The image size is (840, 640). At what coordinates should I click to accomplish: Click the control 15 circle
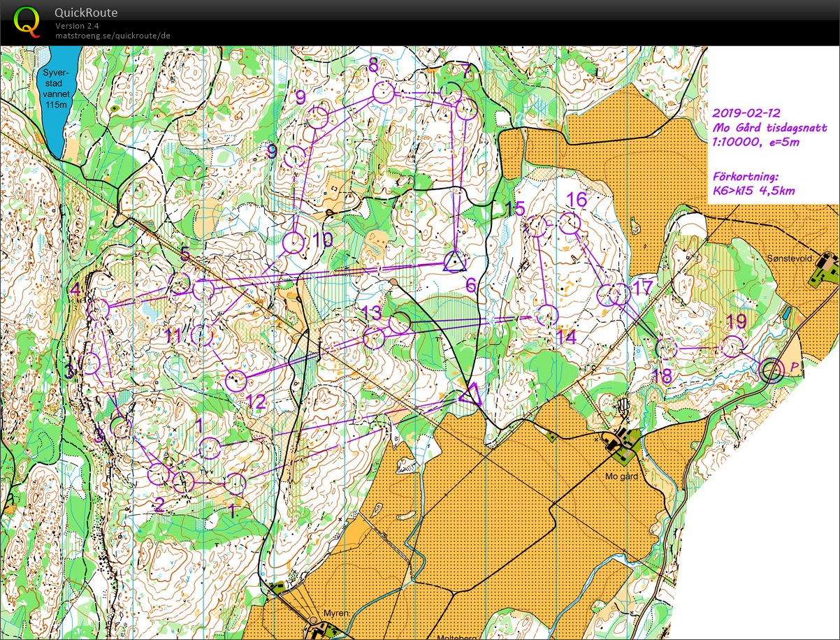coord(537,225)
